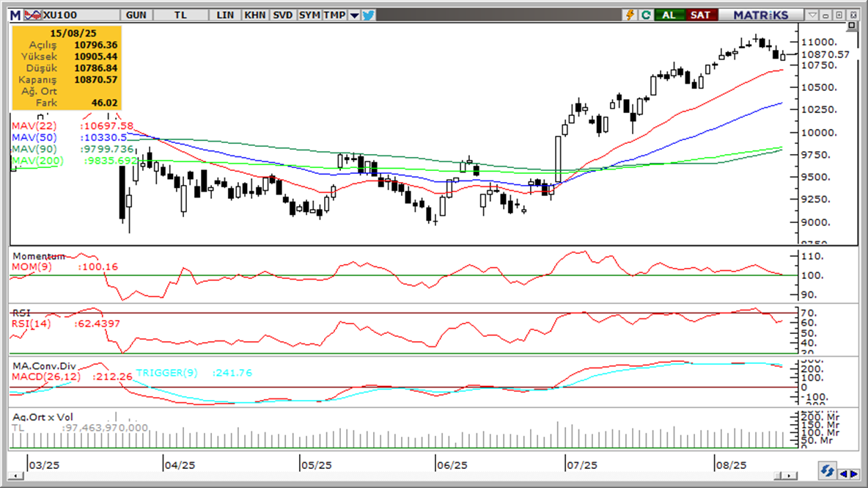Click the 15/08/25 date in info box
Screen dimensions: 868x488
(73, 33)
